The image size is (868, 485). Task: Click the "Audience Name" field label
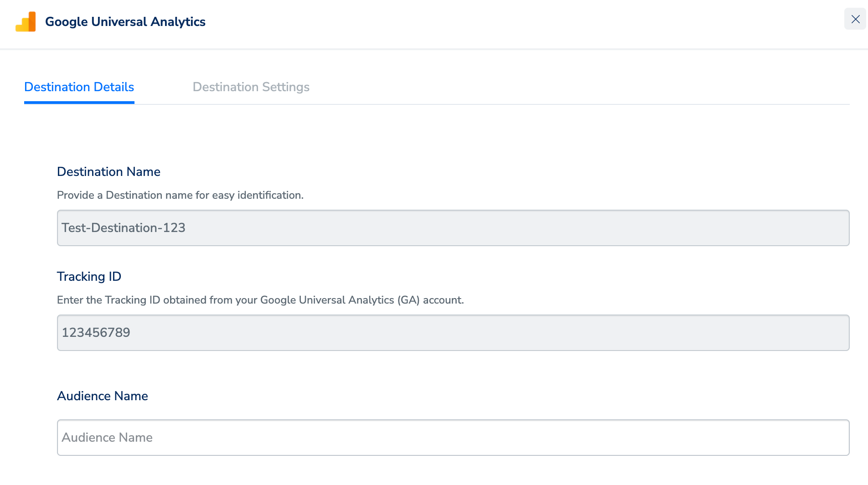point(102,396)
